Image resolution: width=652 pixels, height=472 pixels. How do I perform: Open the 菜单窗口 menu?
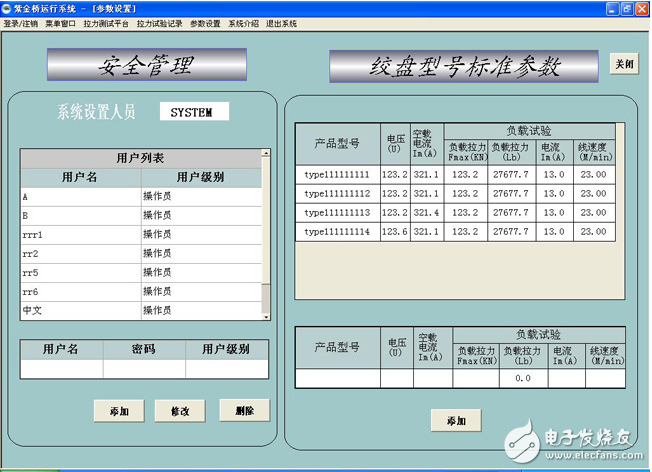click(60, 23)
